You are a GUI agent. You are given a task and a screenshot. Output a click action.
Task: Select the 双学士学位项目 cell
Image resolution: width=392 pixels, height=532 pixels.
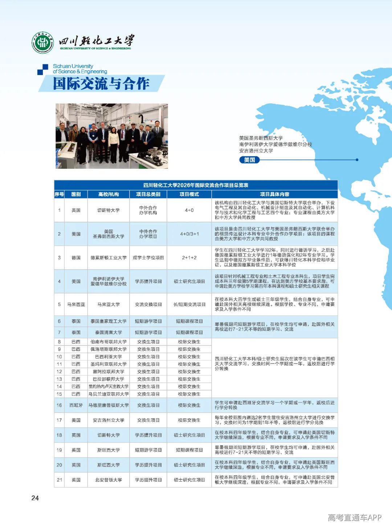tap(148, 258)
